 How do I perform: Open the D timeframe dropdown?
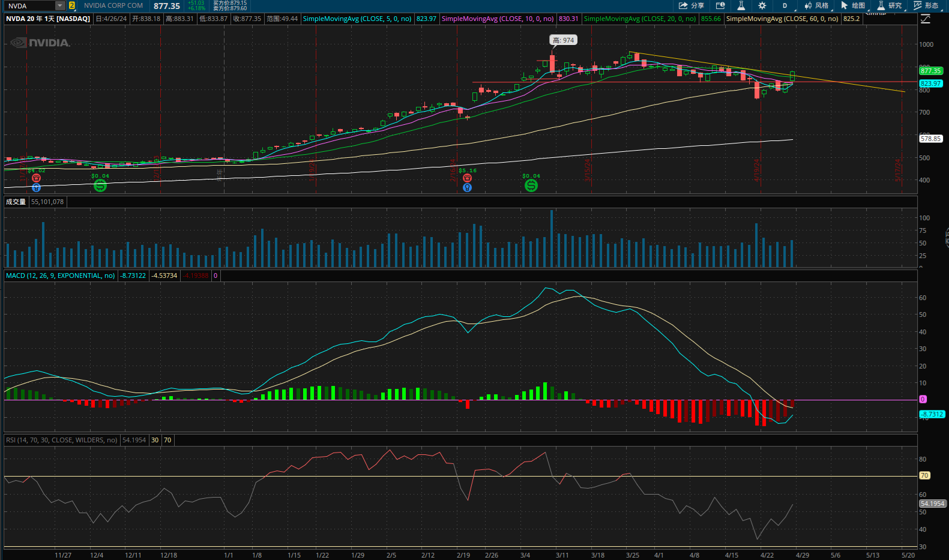point(785,5)
